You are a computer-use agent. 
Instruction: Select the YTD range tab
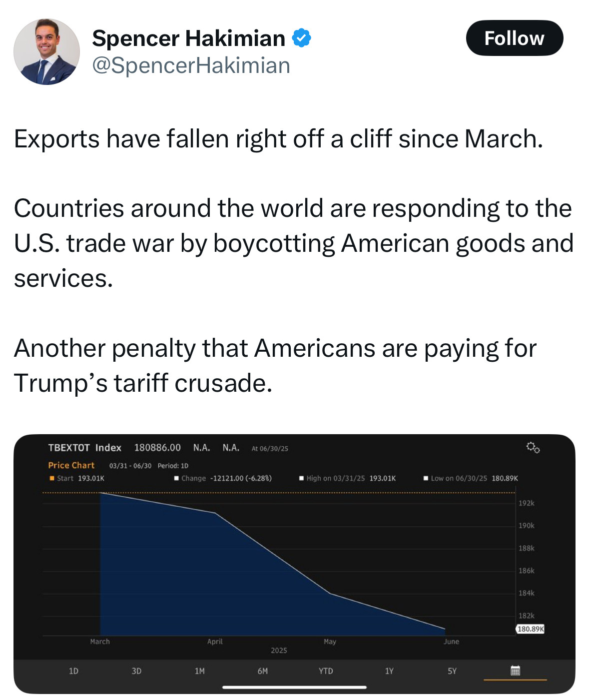click(x=326, y=671)
